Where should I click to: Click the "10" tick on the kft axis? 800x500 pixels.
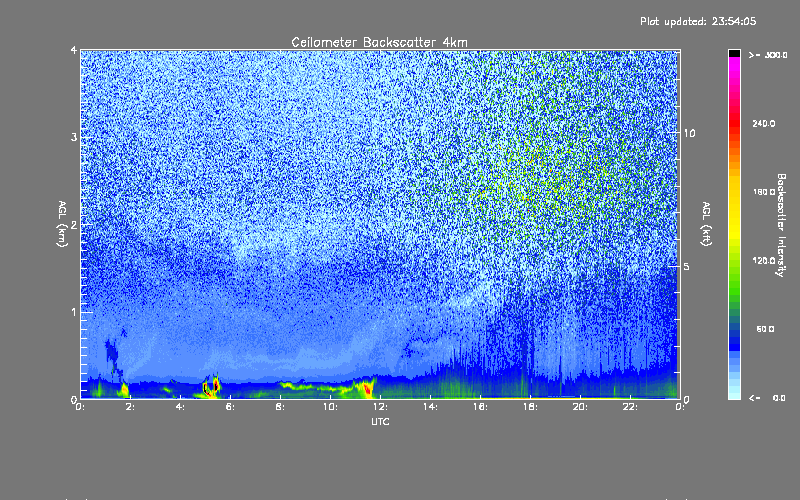[689, 133]
